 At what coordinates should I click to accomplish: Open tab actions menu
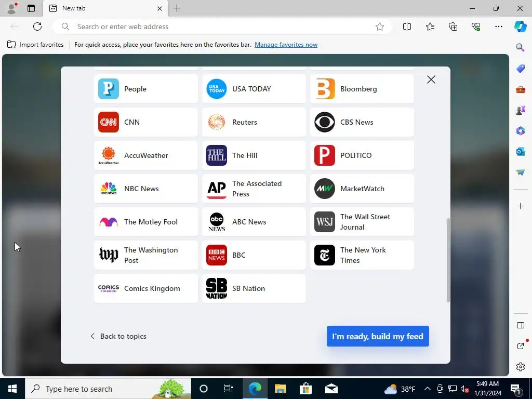[x=31, y=8]
